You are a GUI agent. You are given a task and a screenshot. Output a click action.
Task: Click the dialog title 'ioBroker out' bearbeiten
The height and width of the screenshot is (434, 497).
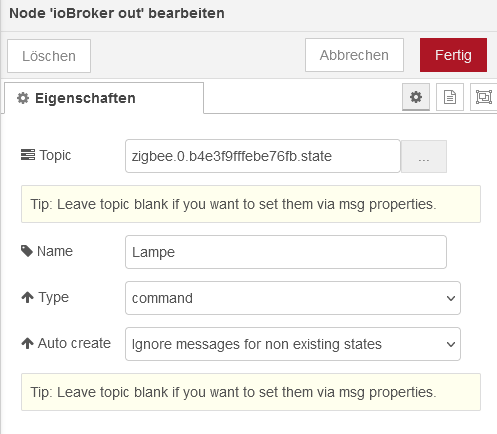pyautogui.click(x=117, y=13)
